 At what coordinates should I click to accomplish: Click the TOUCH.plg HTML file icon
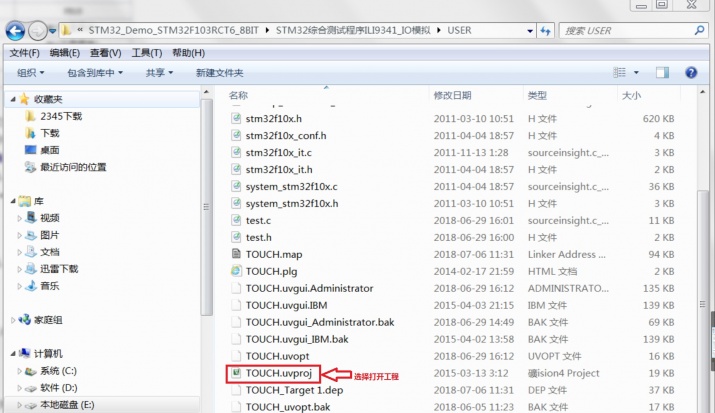(x=236, y=271)
